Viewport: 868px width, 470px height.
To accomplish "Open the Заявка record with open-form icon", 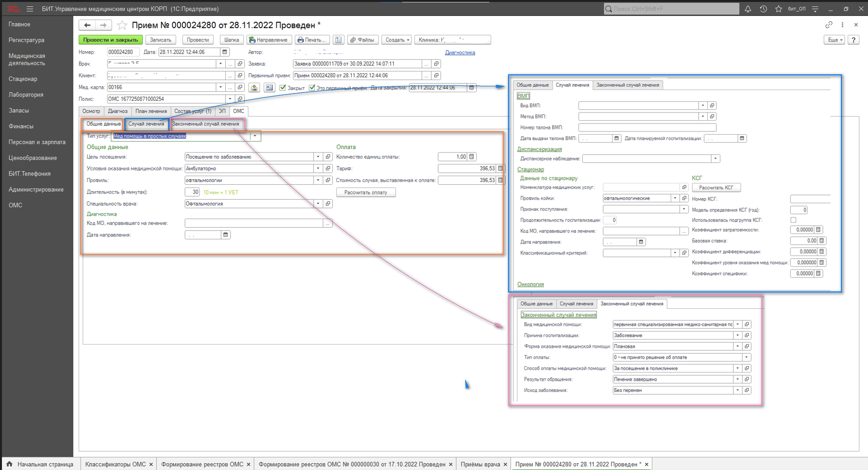I will (436, 64).
